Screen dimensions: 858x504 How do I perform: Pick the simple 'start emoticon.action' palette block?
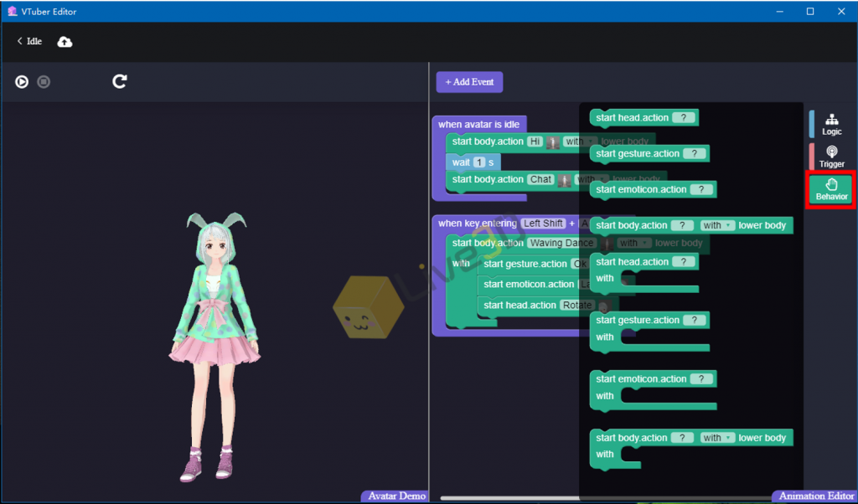pos(654,190)
